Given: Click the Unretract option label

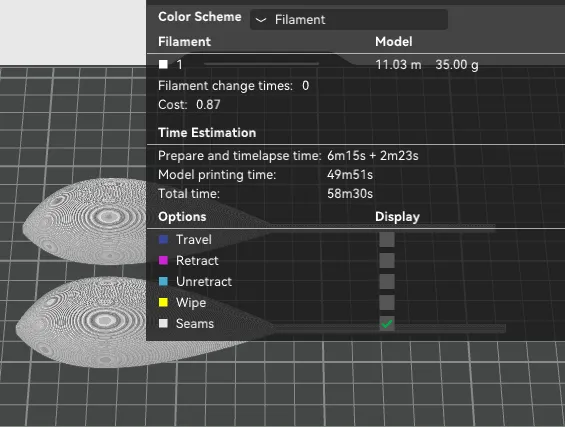Looking at the screenshot, I should point(204,281).
